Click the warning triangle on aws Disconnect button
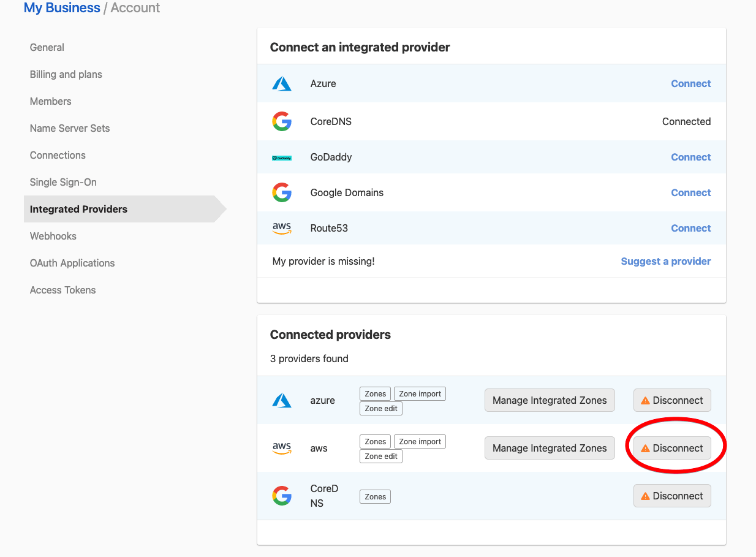756x557 pixels. point(645,448)
